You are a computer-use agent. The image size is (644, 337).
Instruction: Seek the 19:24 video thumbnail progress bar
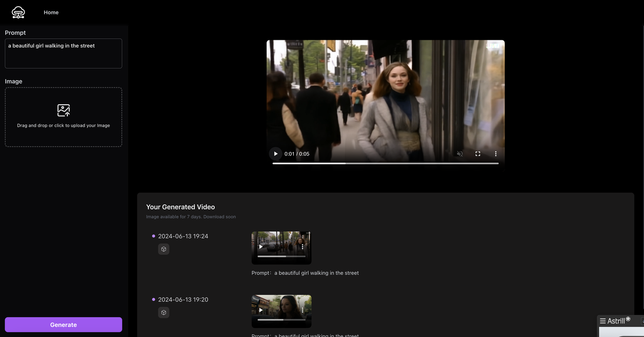pos(281,256)
